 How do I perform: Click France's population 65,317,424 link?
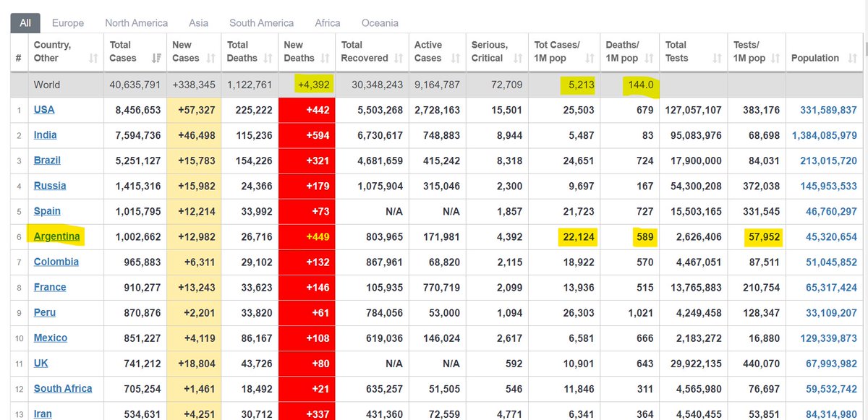pyautogui.click(x=831, y=287)
